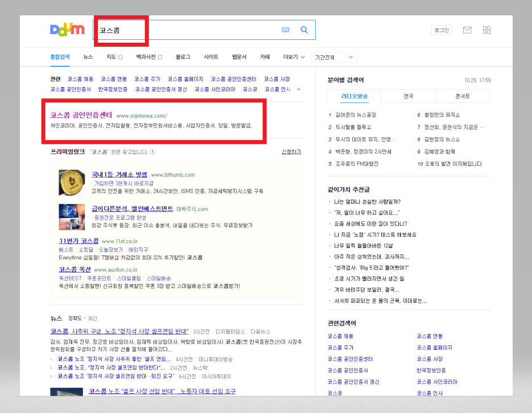Switch to the 웹문서 tab
The height and width of the screenshot is (413, 532).
239,57
